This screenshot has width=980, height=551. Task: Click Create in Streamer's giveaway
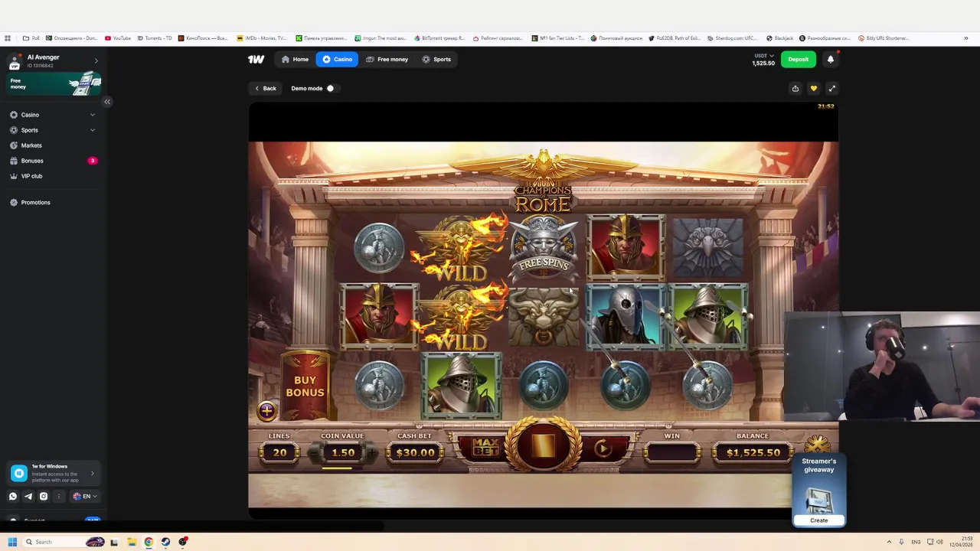click(x=819, y=520)
